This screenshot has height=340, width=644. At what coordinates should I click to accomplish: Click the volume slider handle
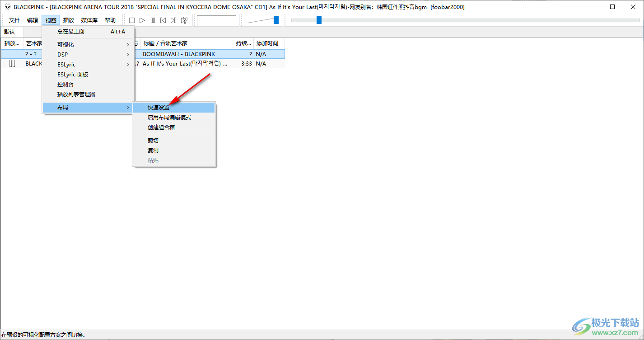click(x=276, y=20)
